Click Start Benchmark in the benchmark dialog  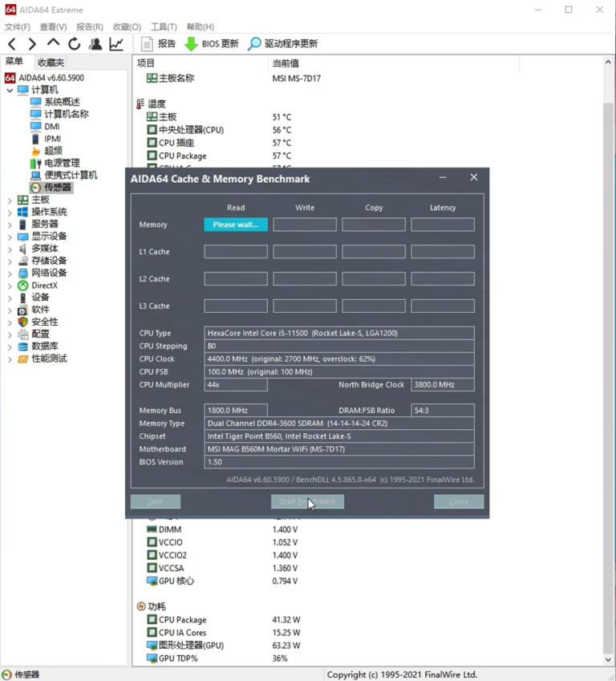pos(307,501)
